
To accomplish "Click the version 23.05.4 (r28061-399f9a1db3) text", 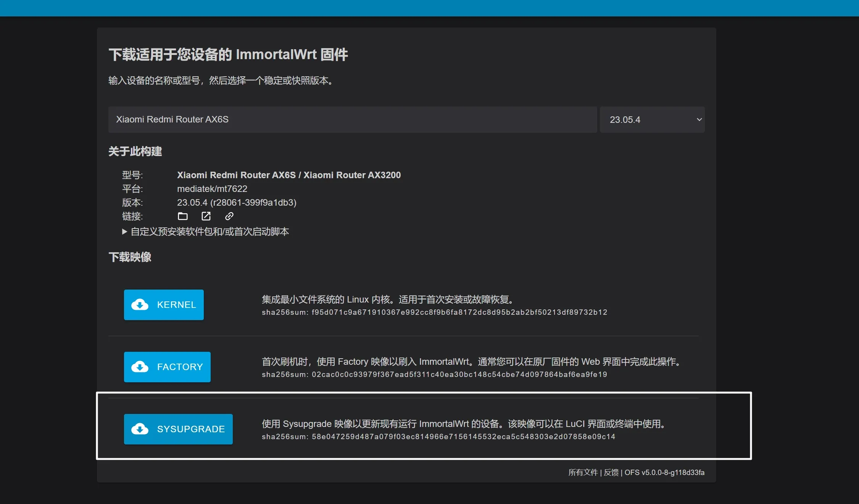I will coord(237,203).
